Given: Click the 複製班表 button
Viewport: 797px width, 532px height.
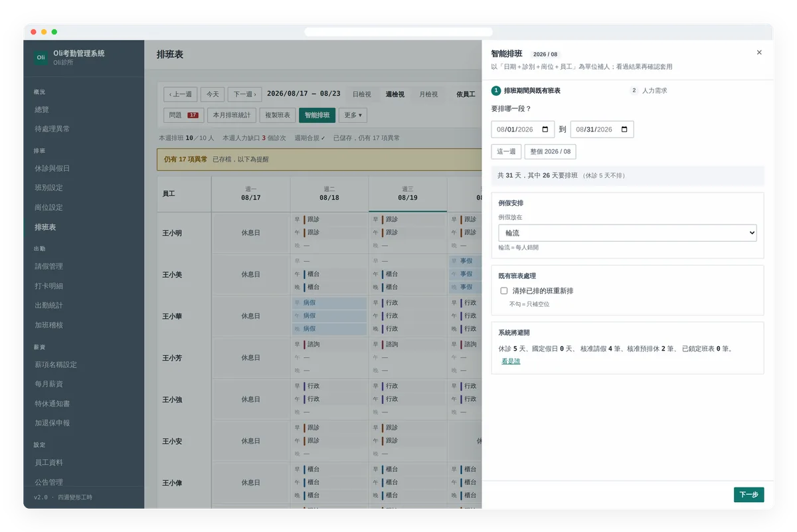Looking at the screenshot, I should pyautogui.click(x=278, y=115).
